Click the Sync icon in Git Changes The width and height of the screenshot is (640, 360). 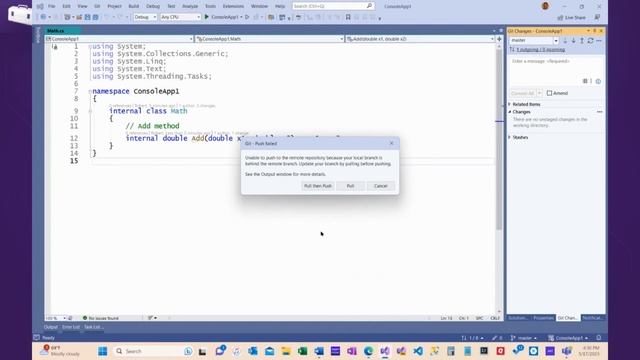click(x=590, y=40)
